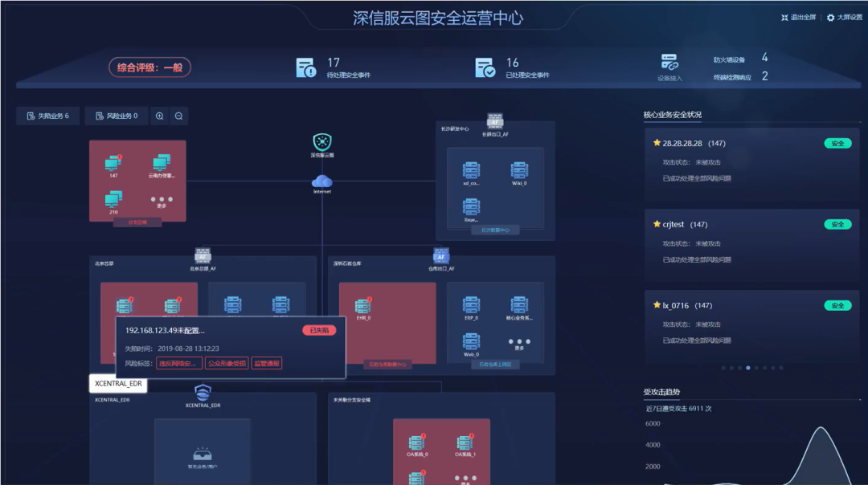868x485 pixels.
Task: Click the XCENTRAL_EDR white tooltip label
Action: pos(118,384)
